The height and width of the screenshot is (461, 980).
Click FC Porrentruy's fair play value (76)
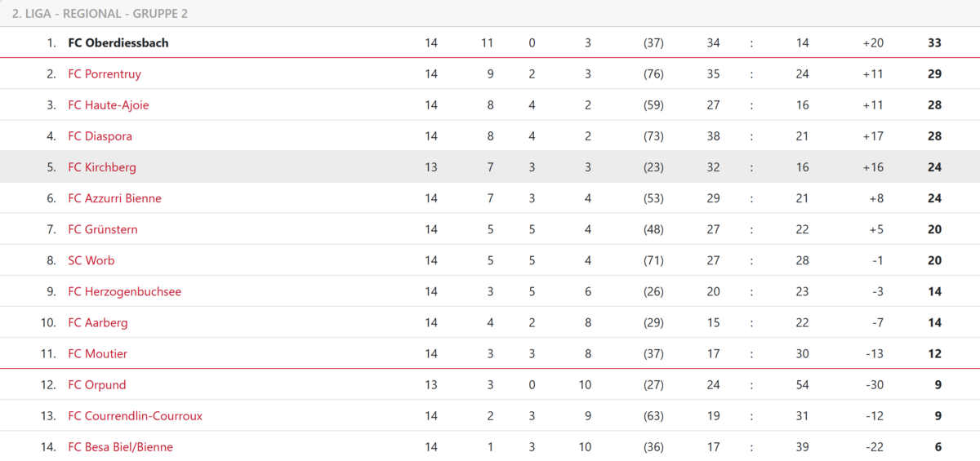coord(653,74)
